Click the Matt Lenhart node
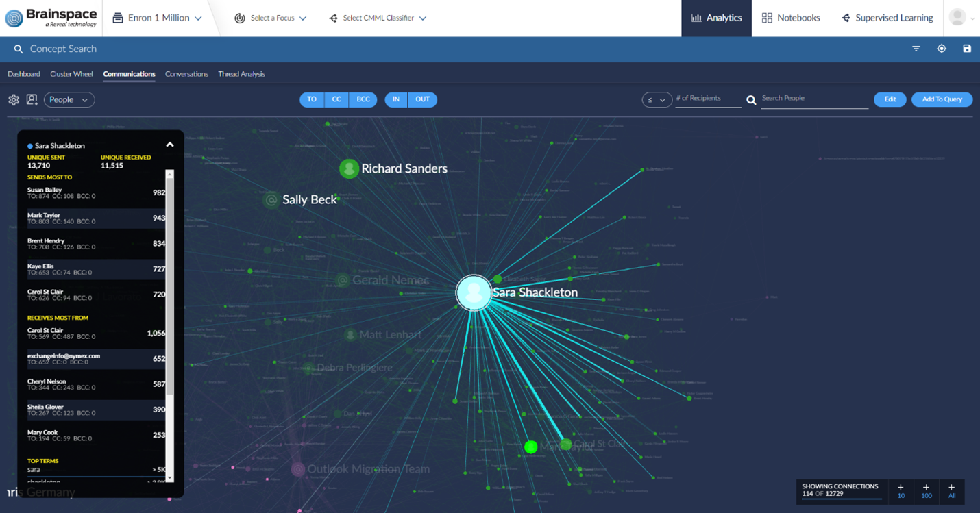980x513 pixels. pyautogui.click(x=350, y=335)
